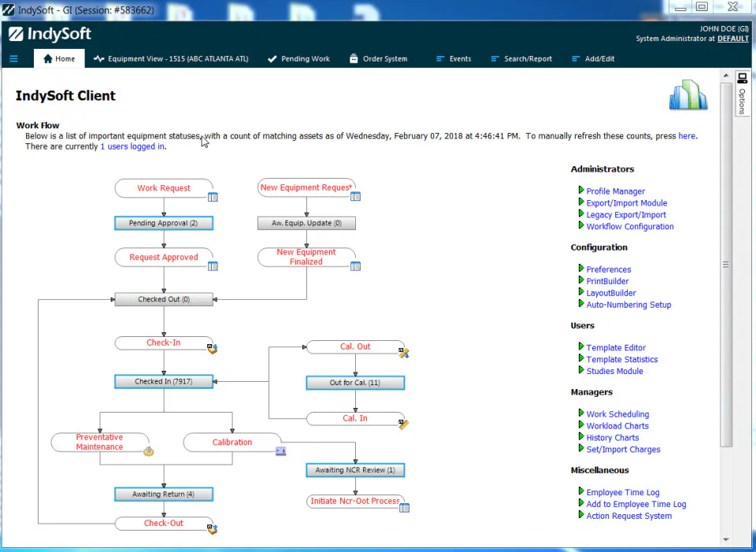Open the Workflow Configuration link
The image size is (756, 552).
tap(630, 227)
